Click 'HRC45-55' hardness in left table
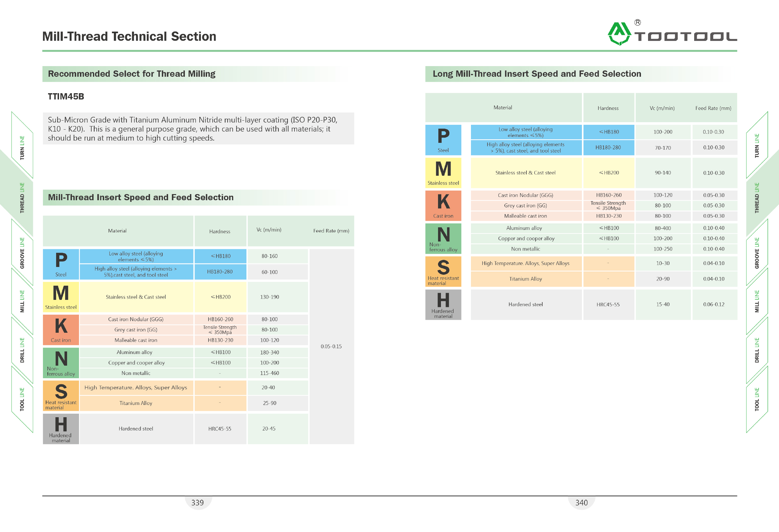This screenshot has height=532, width=779. (x=220, y=429)
